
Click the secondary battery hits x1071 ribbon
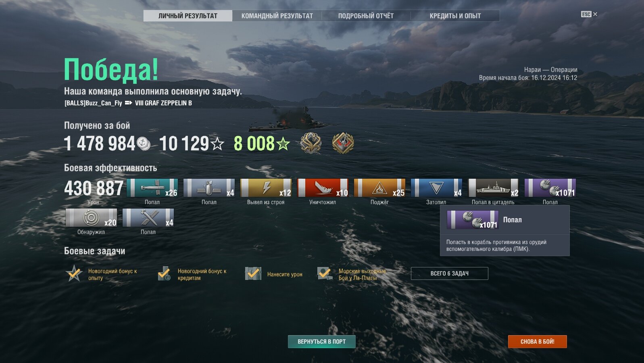[550, 188]
